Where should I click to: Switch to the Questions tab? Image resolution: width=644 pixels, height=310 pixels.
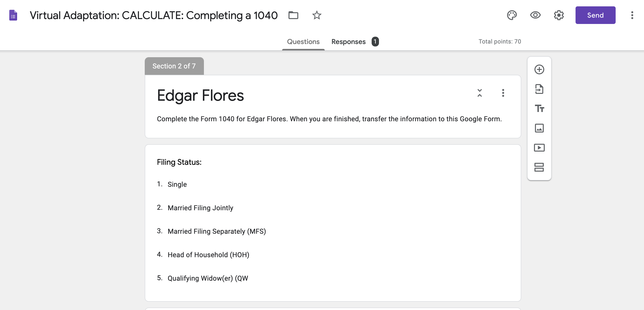coord(303,42)
